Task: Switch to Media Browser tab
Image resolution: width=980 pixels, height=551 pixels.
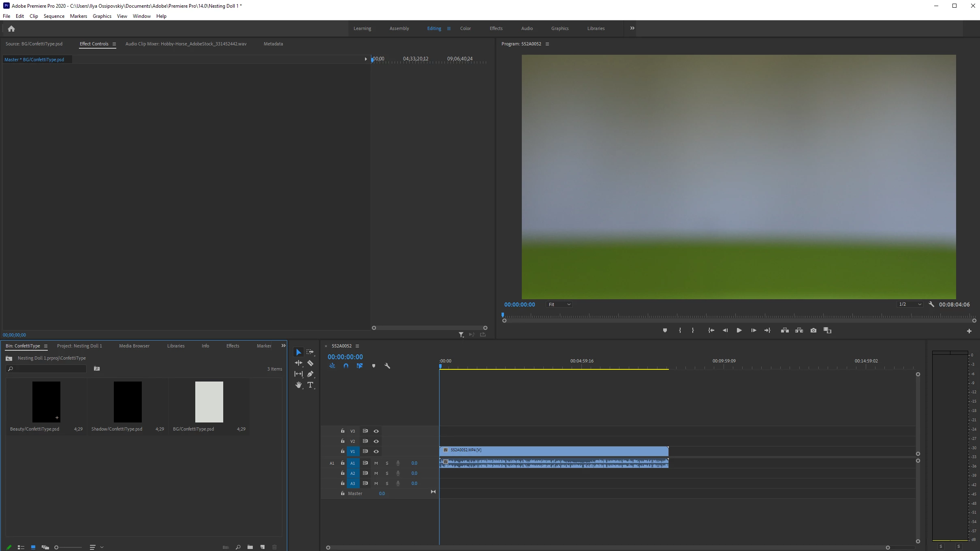Action: [x=134, y=346]
